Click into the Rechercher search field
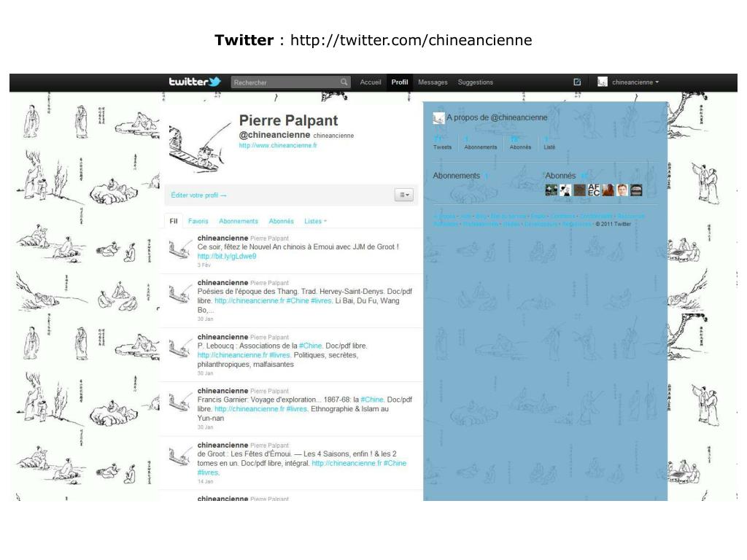The width and height of the screenshot is (747, 560). [286, 82]
